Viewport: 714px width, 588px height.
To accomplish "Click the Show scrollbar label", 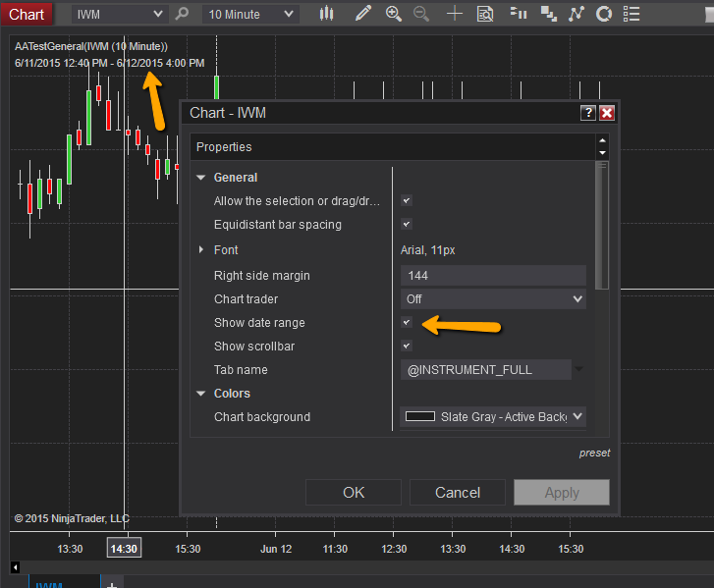I will click(x=254, y=346).
